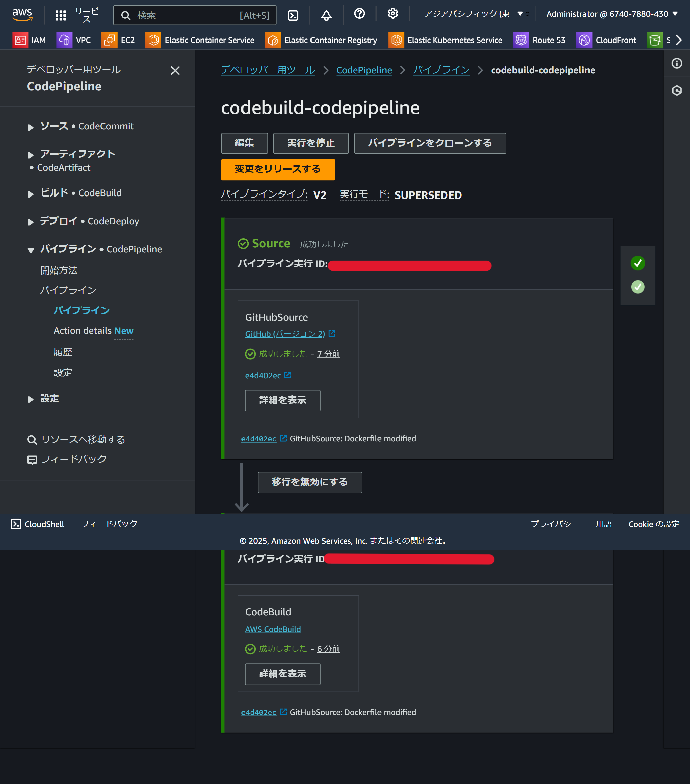
Task: Open the AWS settings gear
Action: coord(393,14)
